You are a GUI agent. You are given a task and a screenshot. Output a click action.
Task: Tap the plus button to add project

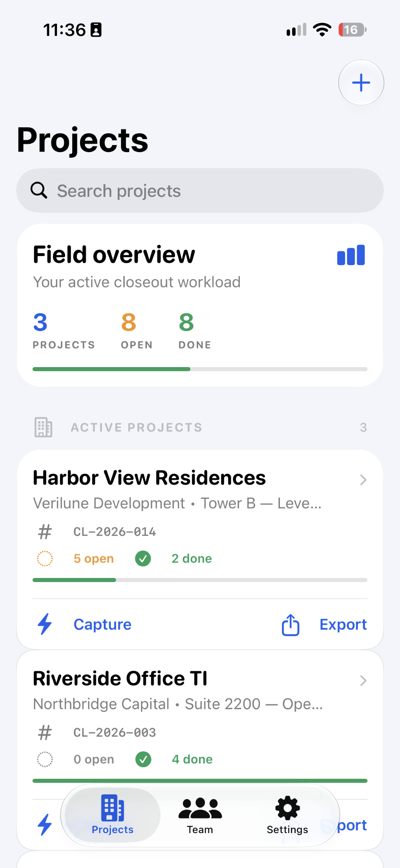[x=361, y=83]
